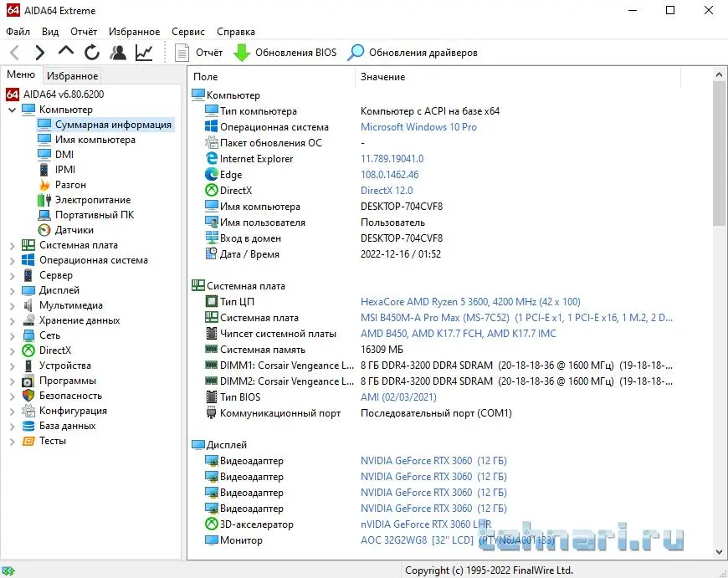The height and width of the screenshot is (578, 728).
Task: Click the Windows logo icon of Операционная система node
Action: [28, 260]
